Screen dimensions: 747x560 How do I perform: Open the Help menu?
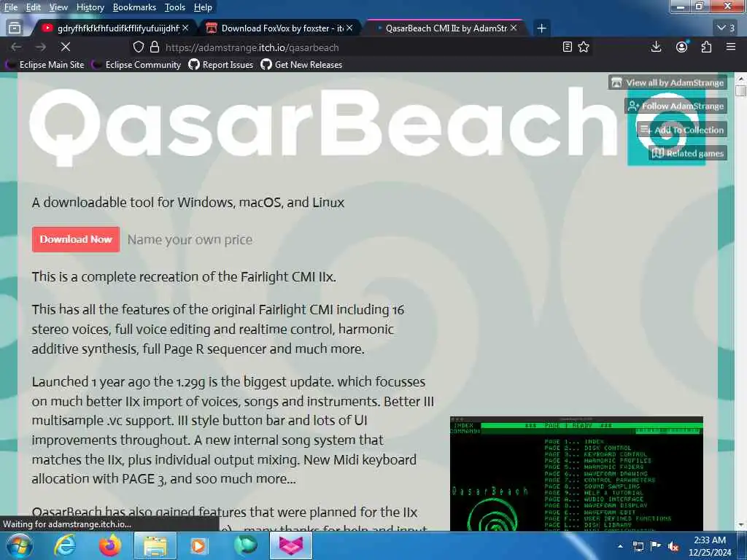(203, 7)
